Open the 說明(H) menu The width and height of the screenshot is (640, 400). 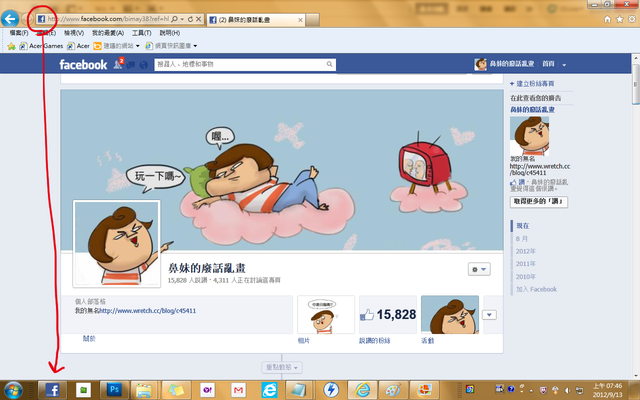(x=170, y=33)
